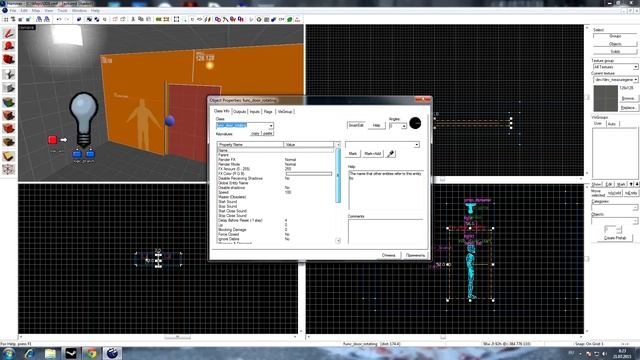The width and height of the screenshot is (640, 360).
Task: Open Windows Explorer folder from taskbar
Action: click(x=50, y=353)
